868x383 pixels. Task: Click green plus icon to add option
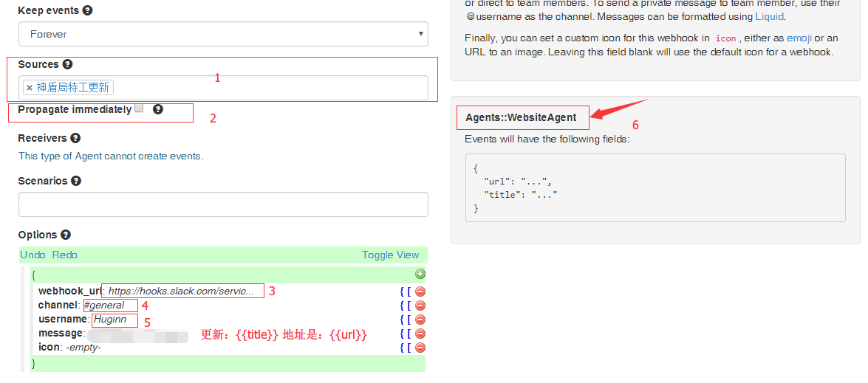pos(420,274)
